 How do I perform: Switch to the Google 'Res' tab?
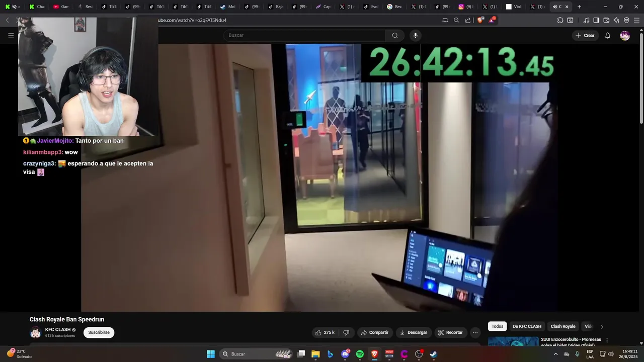coord(394,7)
